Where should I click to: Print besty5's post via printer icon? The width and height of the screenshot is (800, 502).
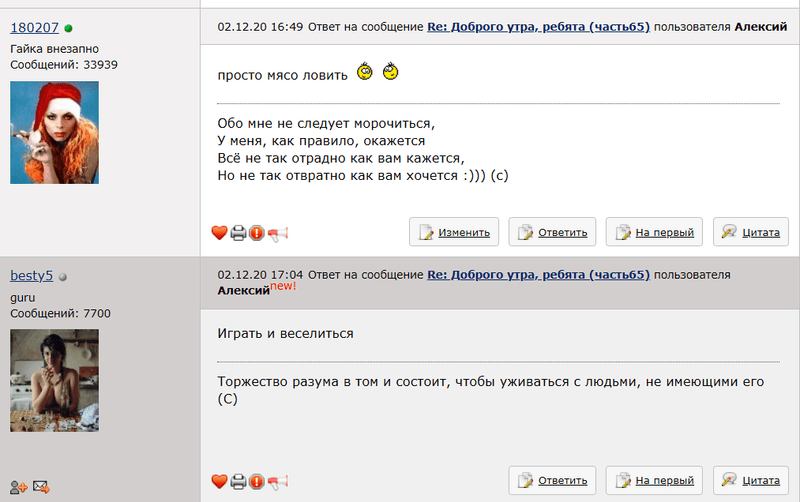(x=238, y=481)
